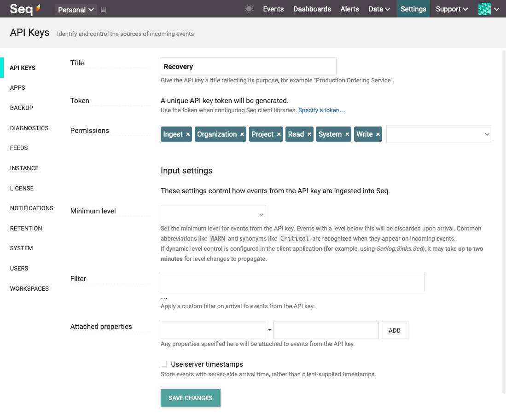Image resolution: width=506 pixels, height=420 pixels.
Task: Remove the Project permission tag
Action: pyautogui.click(x=279, y=134)
